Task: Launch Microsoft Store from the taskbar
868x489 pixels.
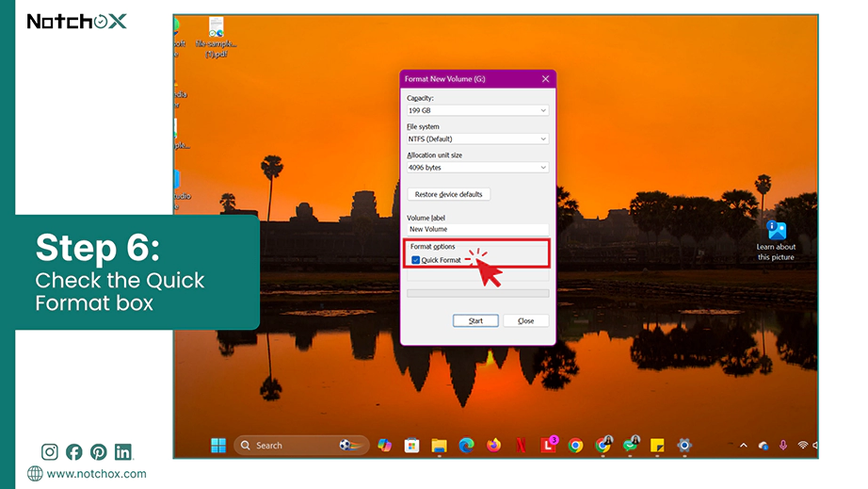Action: 411,446
